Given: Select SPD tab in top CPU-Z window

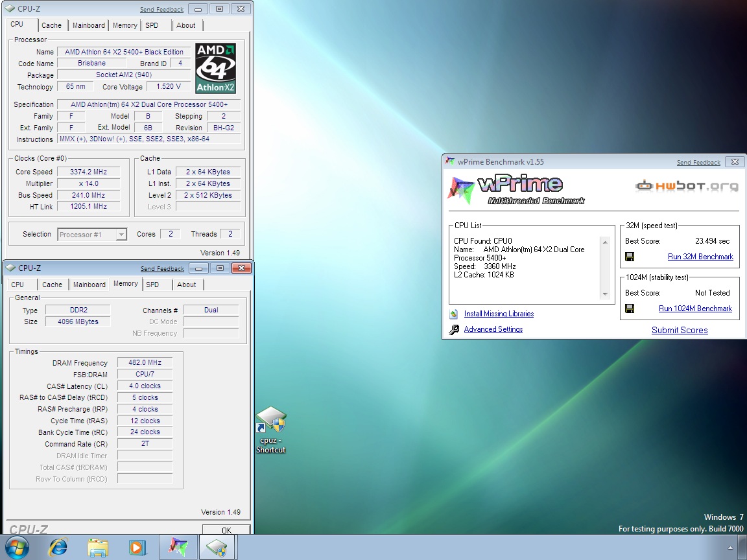Looking at the screenshot, I should coord(152,25).
